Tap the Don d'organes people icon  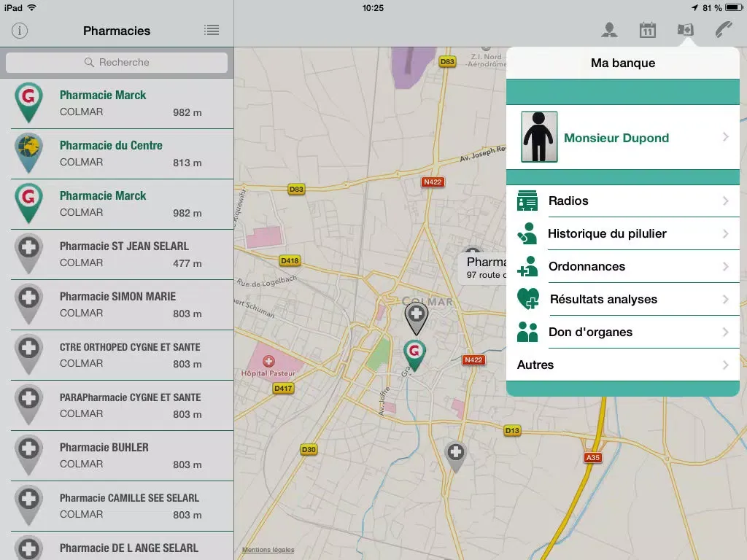coord(527,332)
